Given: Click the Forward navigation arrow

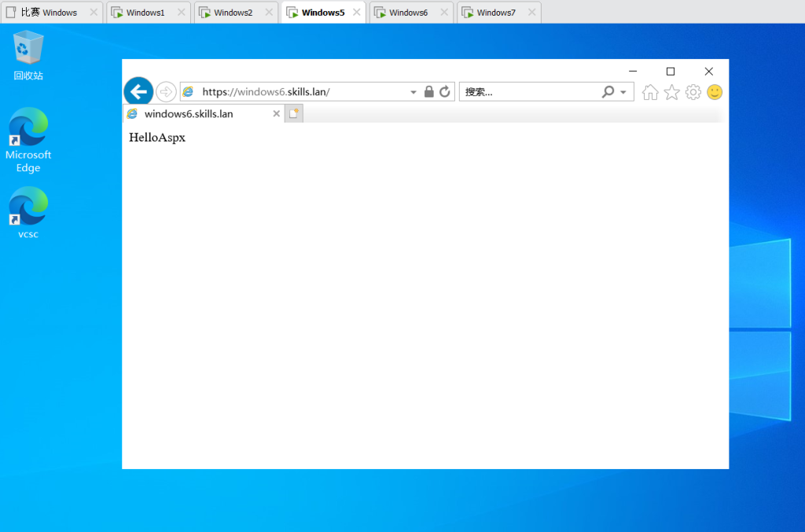Looking at the screenshot, I should coord(166,92).
